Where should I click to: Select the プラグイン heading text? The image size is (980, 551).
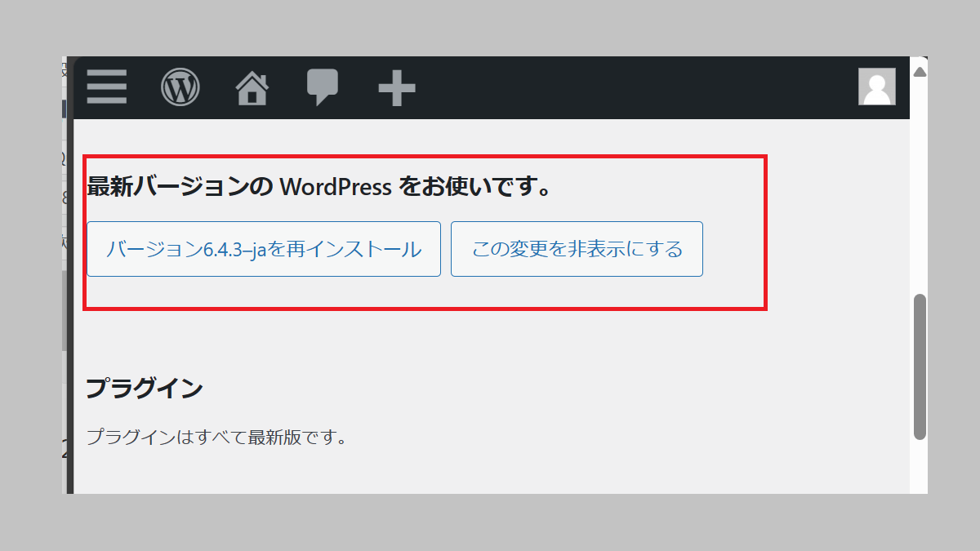[x=145, y=389]
